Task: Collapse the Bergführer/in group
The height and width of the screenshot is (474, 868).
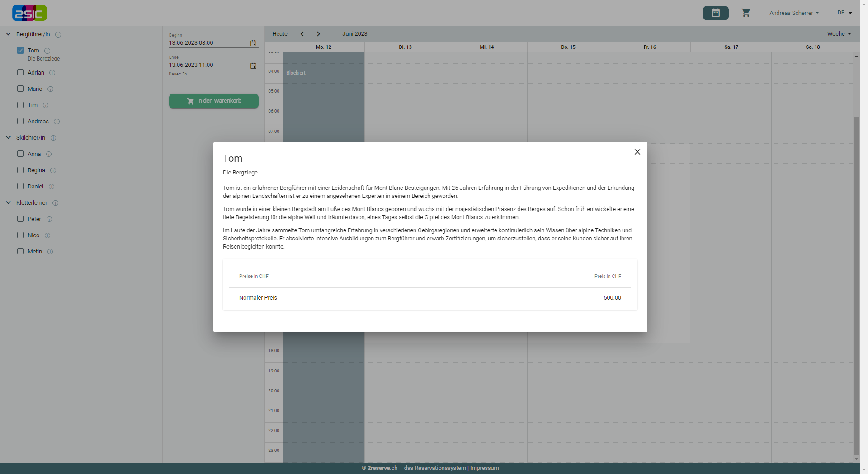Action: (8, 34)
